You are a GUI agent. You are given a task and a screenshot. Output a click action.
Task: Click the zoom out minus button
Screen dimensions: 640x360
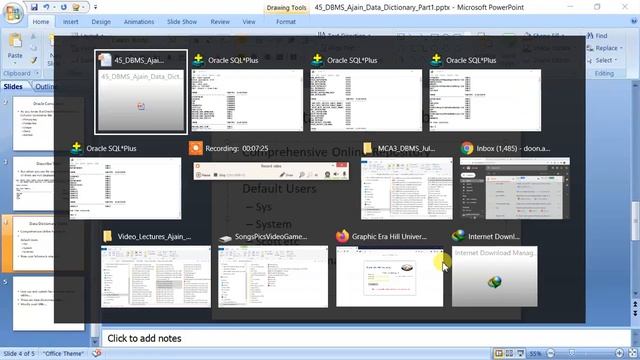(x=550, y=353)
